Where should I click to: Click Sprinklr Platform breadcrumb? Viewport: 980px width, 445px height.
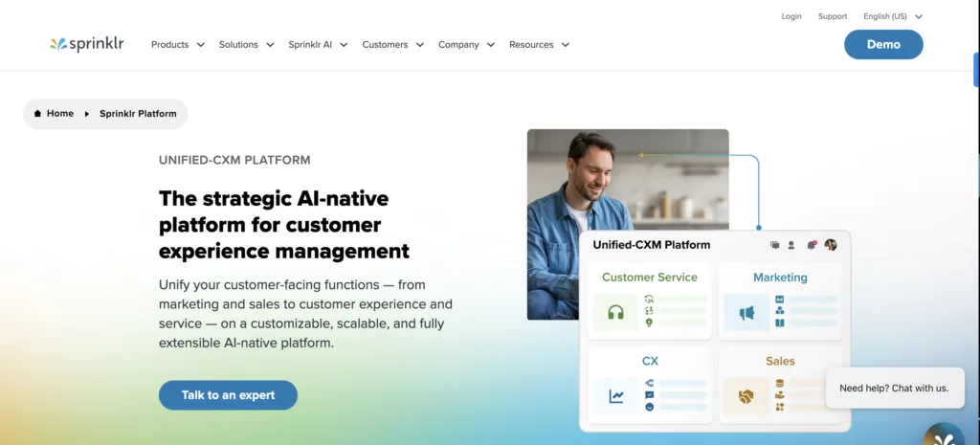pyautogui.click(x=138, y=114)
